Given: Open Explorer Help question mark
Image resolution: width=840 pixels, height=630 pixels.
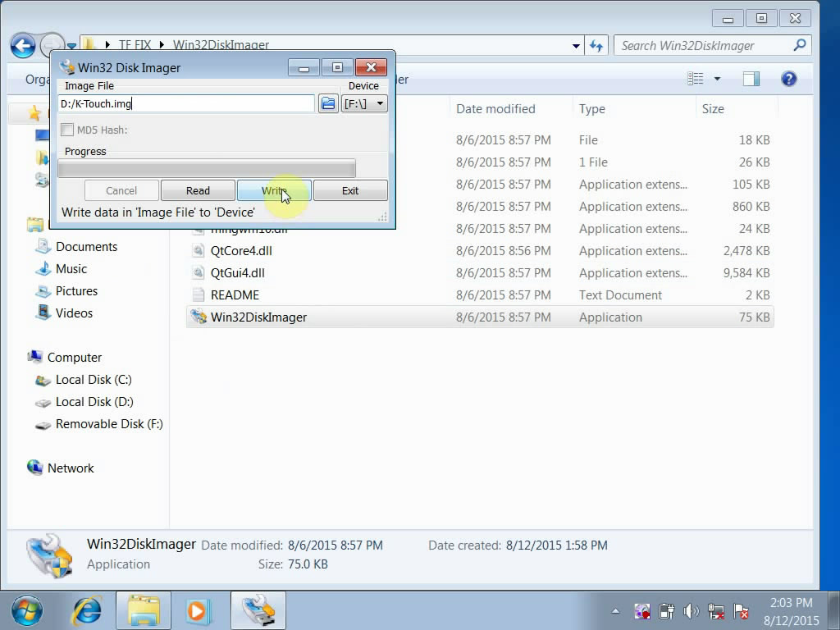Looking at the screenshot, I should click(788, 79).
